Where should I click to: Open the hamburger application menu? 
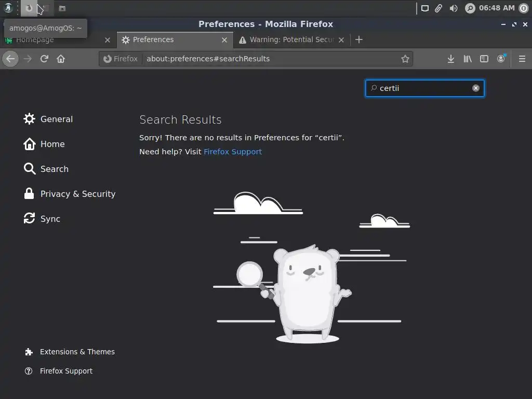(x=522, y=59)
